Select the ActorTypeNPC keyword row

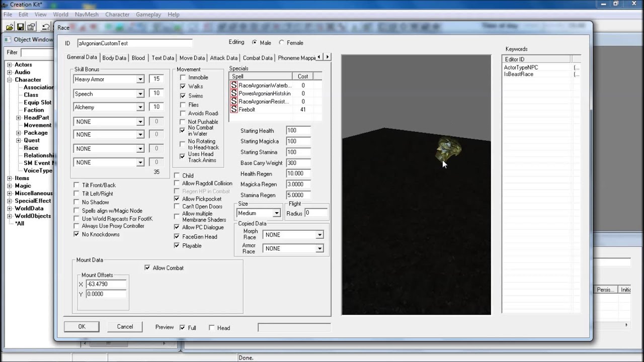coord(521,67)
